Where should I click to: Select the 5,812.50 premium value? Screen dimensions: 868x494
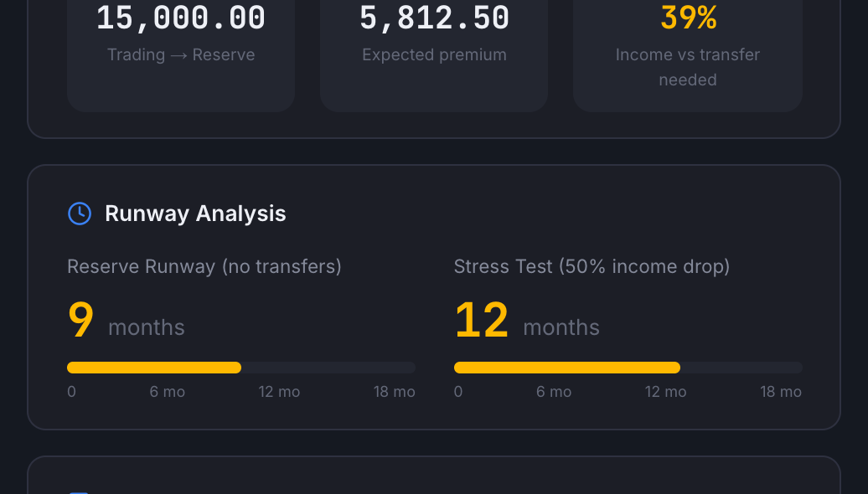(x=434, y=18)
